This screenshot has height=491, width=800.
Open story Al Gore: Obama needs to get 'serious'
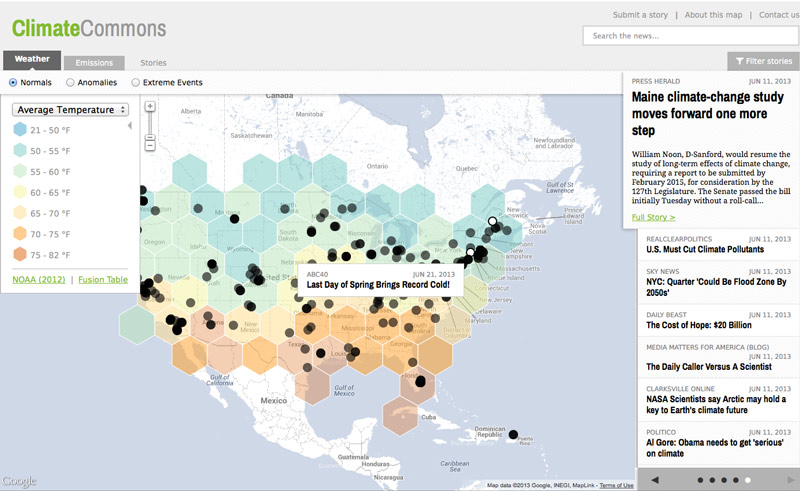(x=714, y=448)
